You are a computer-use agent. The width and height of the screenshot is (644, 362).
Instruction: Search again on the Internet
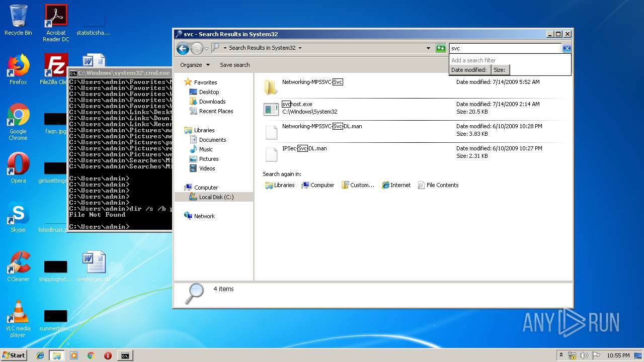click(x=396, y=185)
